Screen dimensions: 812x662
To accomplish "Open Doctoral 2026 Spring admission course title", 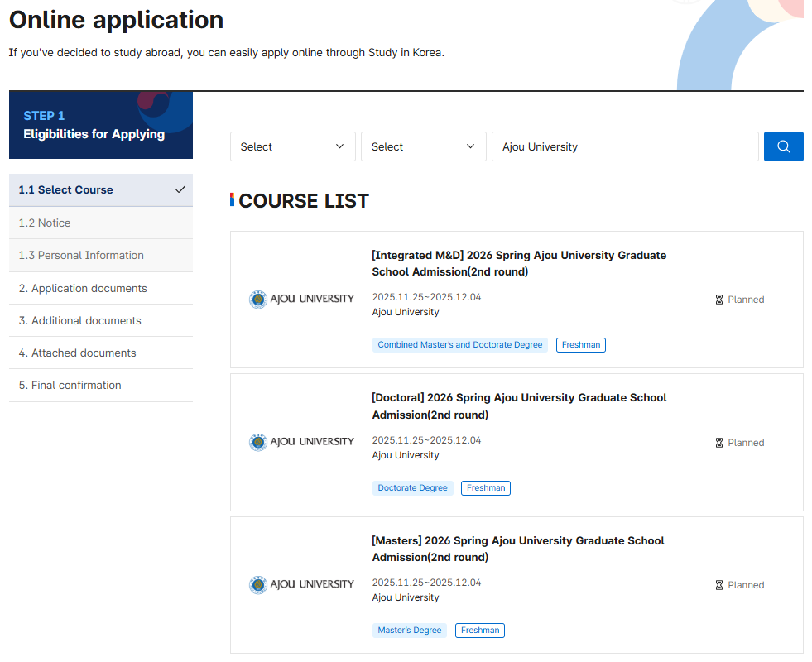I will coord(518,405).
